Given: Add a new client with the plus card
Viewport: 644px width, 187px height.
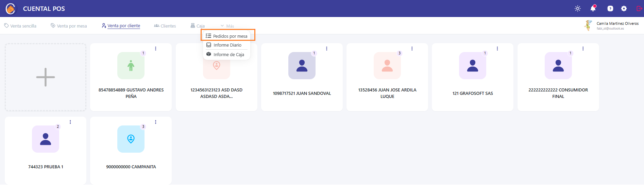Looking at the screenshot, I should click(46, 77).
